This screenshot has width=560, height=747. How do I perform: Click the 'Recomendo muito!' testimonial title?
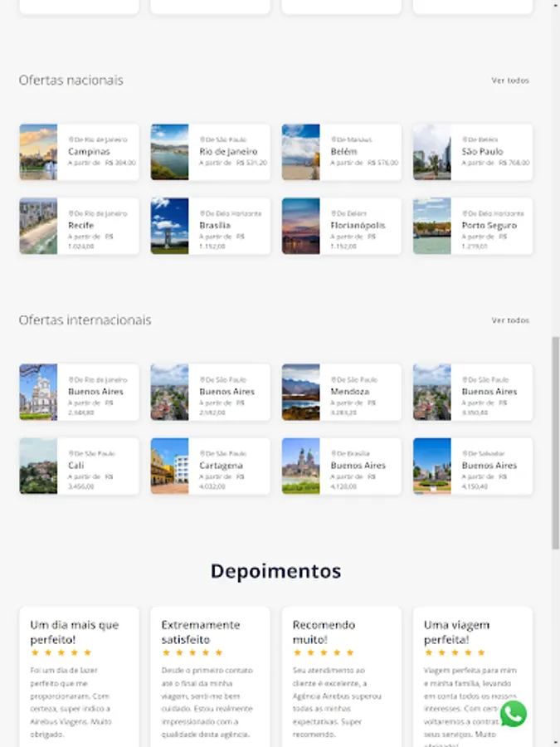click(x=324, y=632)
